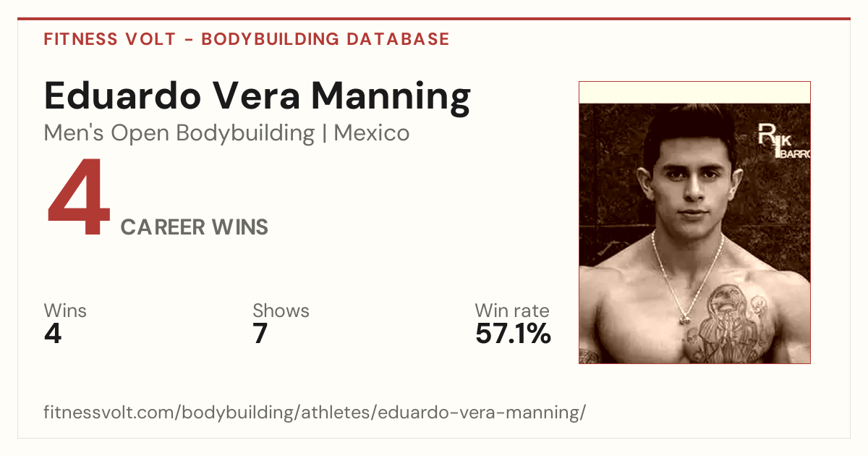
Task: Click the Shows value 7
Action: pyautogui.click(x=260, y=334)
